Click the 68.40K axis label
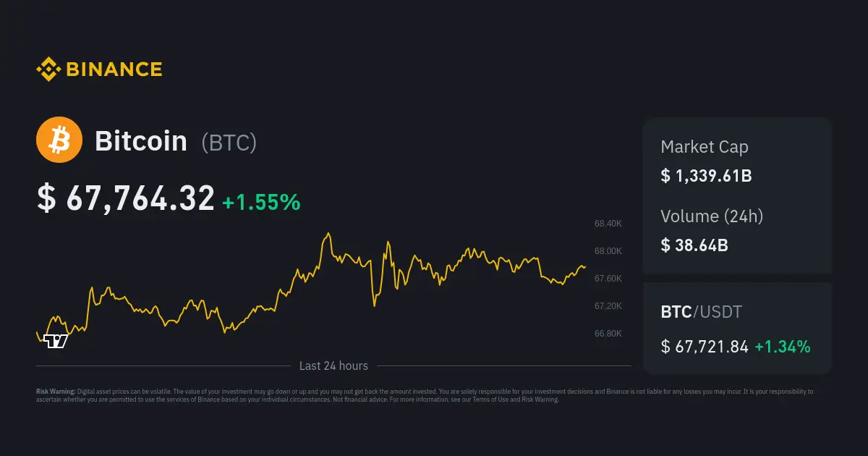Viewport: 868px width, 456px height. point(608,224)
